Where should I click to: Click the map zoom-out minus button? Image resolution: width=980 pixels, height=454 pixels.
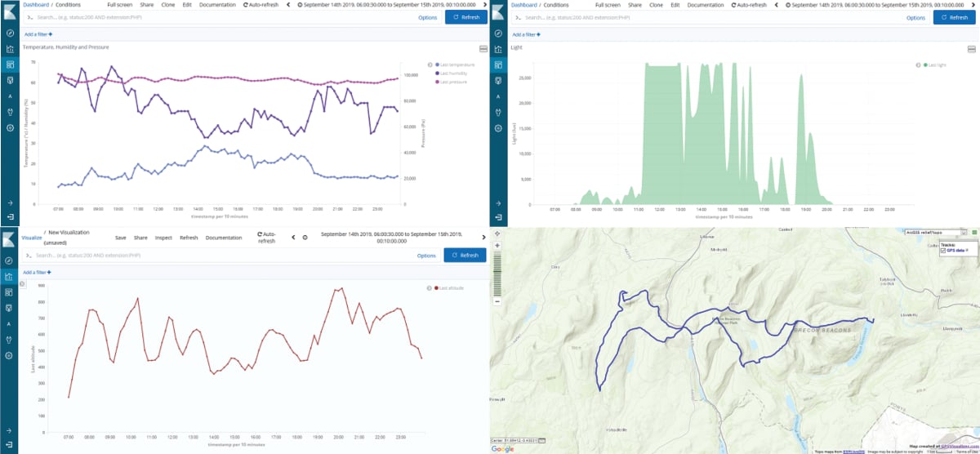point(497,300)
